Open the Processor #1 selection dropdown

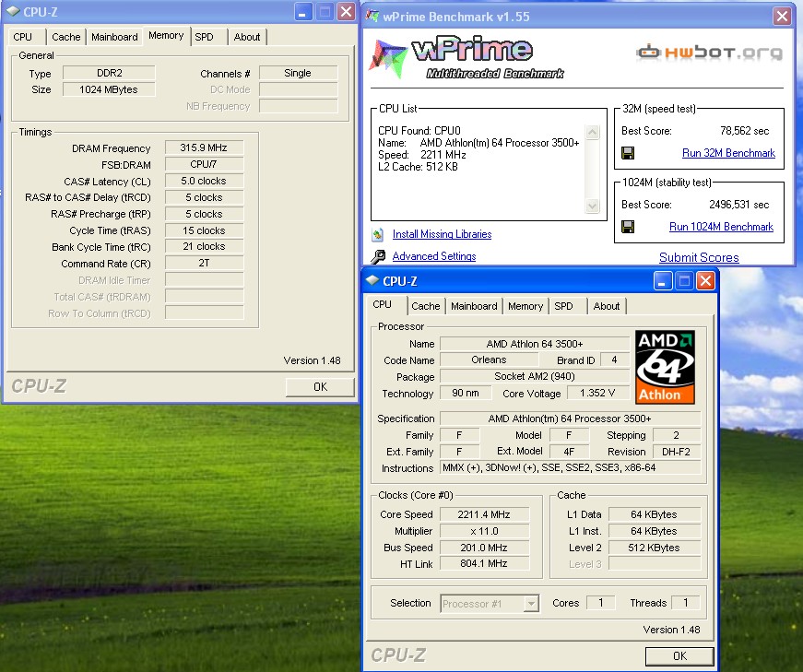click(532, 604)
